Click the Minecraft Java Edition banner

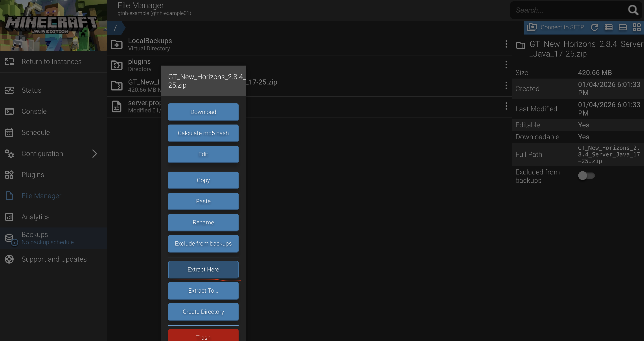click(53, 26)
